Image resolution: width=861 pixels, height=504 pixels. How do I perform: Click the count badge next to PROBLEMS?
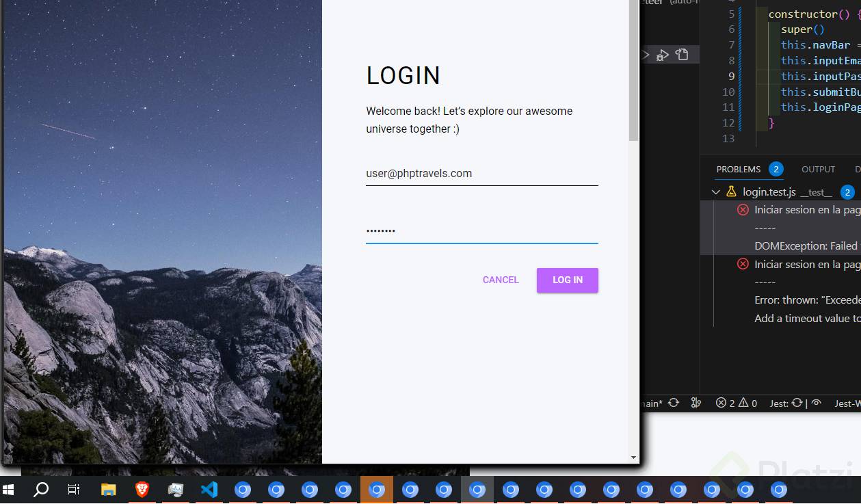[x=776, y=169]
